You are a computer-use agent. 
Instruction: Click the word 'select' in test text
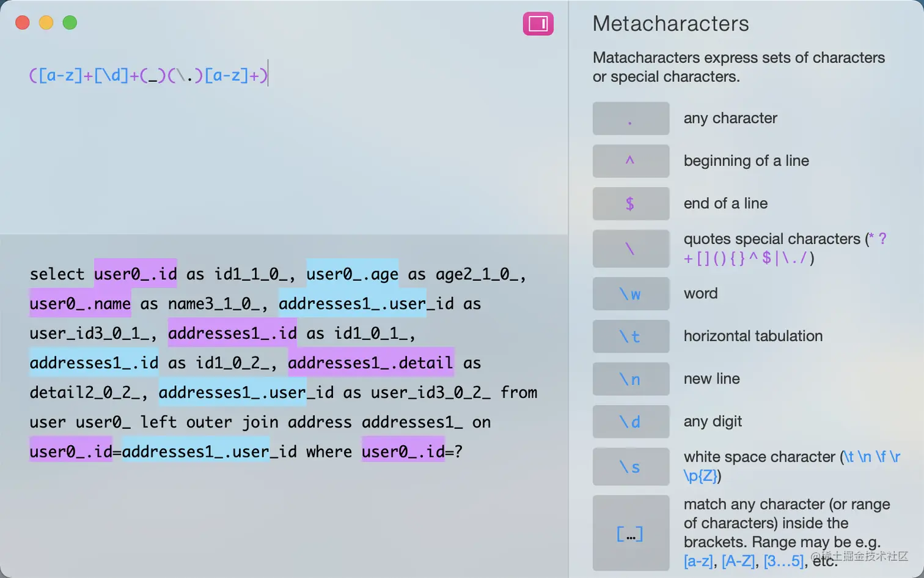[57, 273]
